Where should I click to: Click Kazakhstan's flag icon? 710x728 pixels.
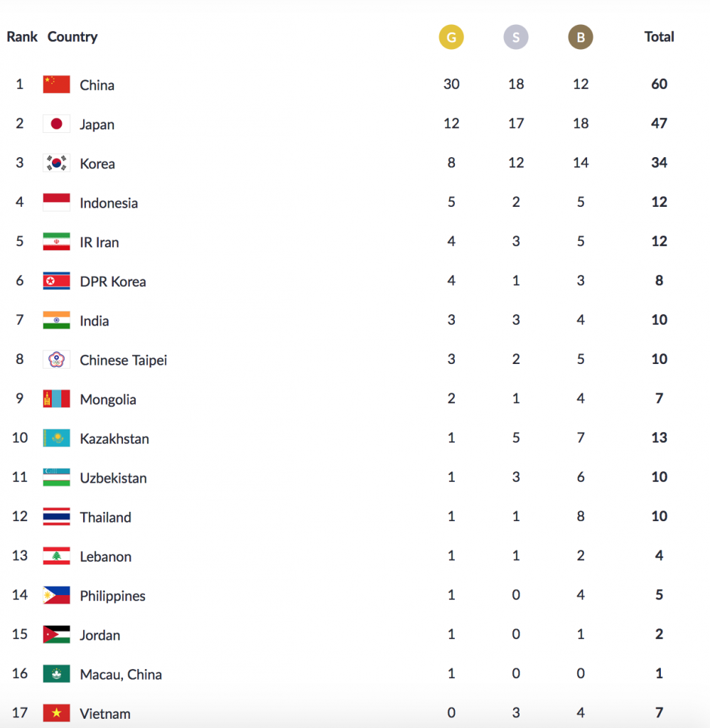(56, 439)
